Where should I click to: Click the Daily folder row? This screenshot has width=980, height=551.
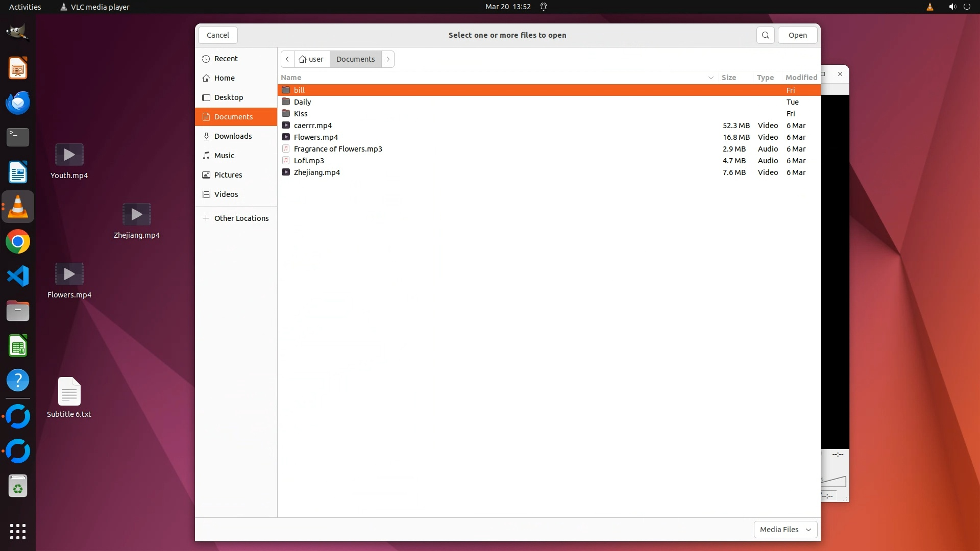[x=302, y=102]
